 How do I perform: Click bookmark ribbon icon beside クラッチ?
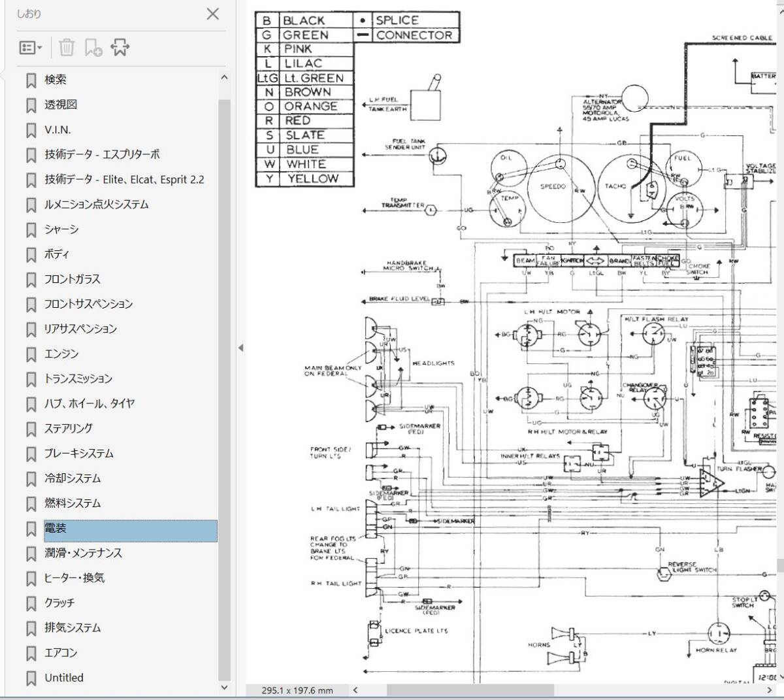pos(31,604)
